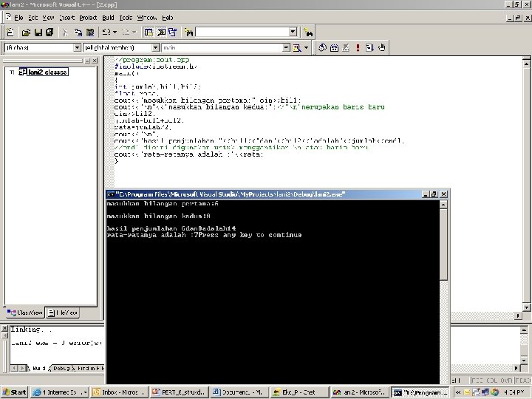Click the Cut scissors icon
Image resolution: width=532 pixels, height=399 pixels.
(66, 33)
